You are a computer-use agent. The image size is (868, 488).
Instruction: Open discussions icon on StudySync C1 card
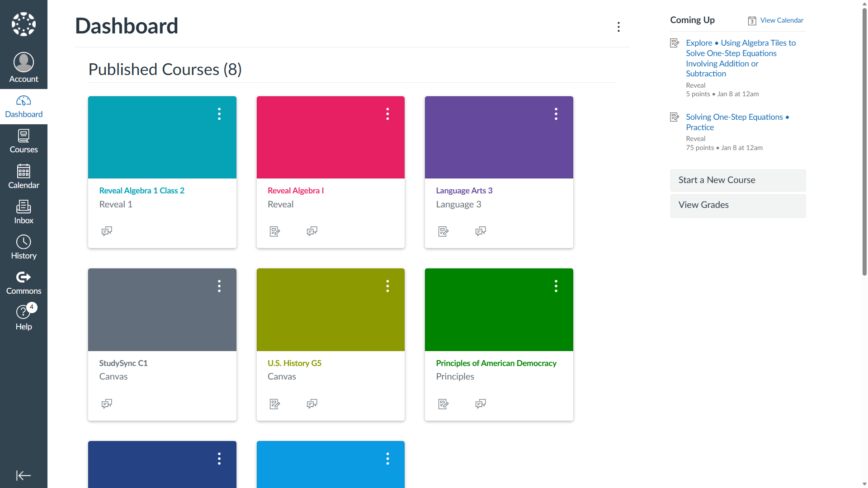tap(107, 404)
